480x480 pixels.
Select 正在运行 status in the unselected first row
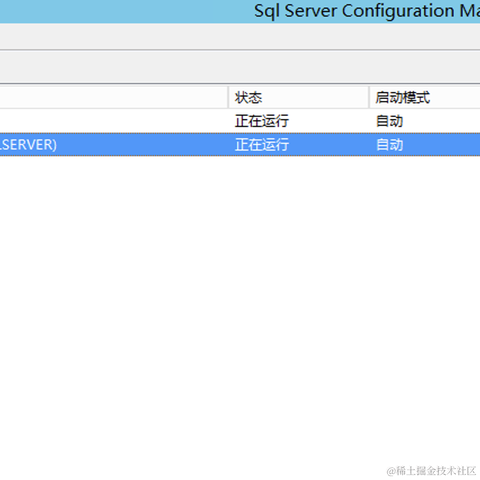click(262, 121)
